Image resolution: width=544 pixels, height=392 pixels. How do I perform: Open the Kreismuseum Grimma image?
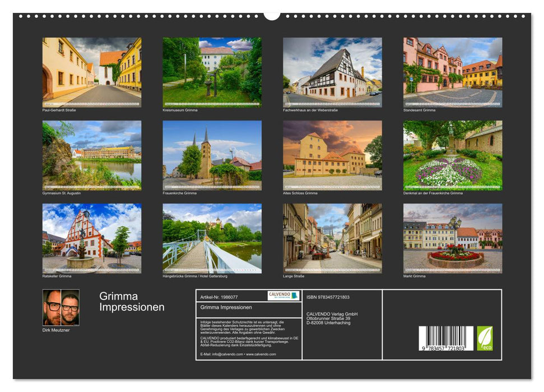pos(211,70)
